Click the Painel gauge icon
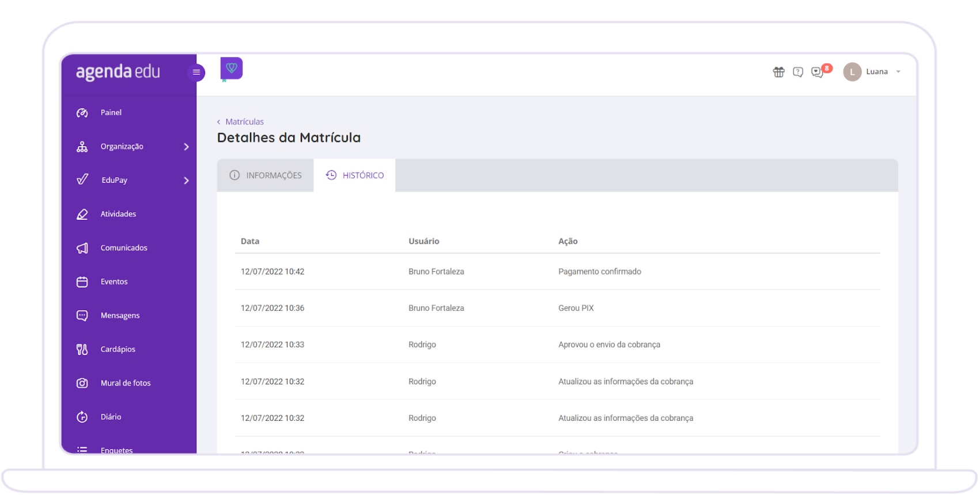Image resolution: width=980 pixels, height=495 pixels. (x=82, y=113)
